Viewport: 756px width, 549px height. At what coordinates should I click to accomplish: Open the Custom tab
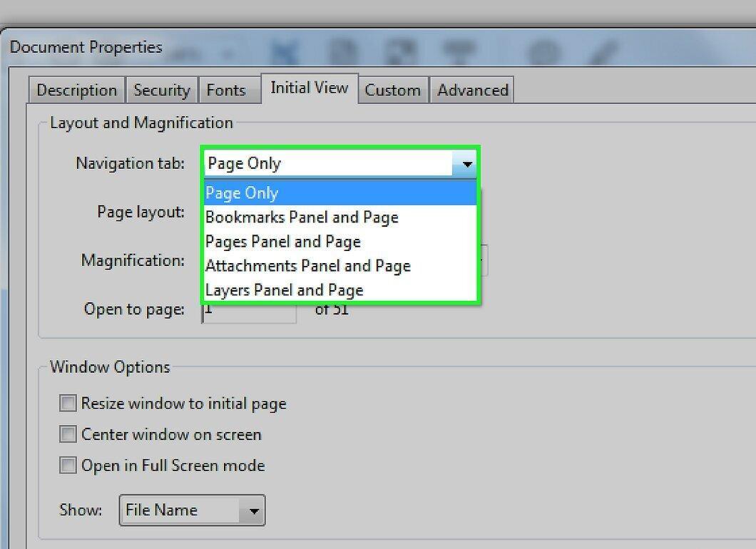coord(392,90)
